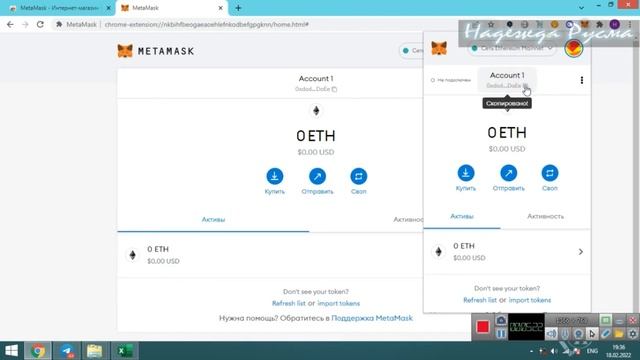Screen dimensions: 640x360
Task: Click import tokens in the popup
Action: pos(530,300)
